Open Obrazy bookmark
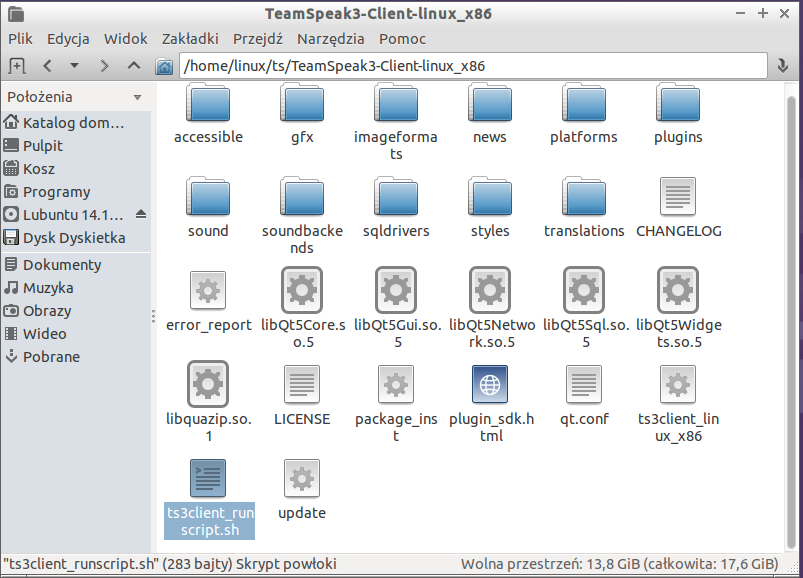803x578 pixels. (76, 311)
